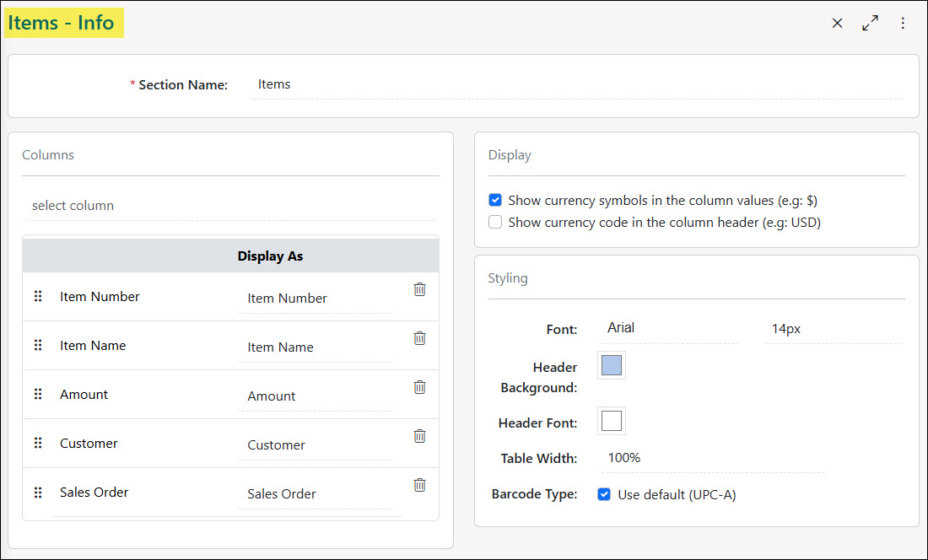Delete the Sales Order column row
The image size is (928, 560).
pos(419,485)
